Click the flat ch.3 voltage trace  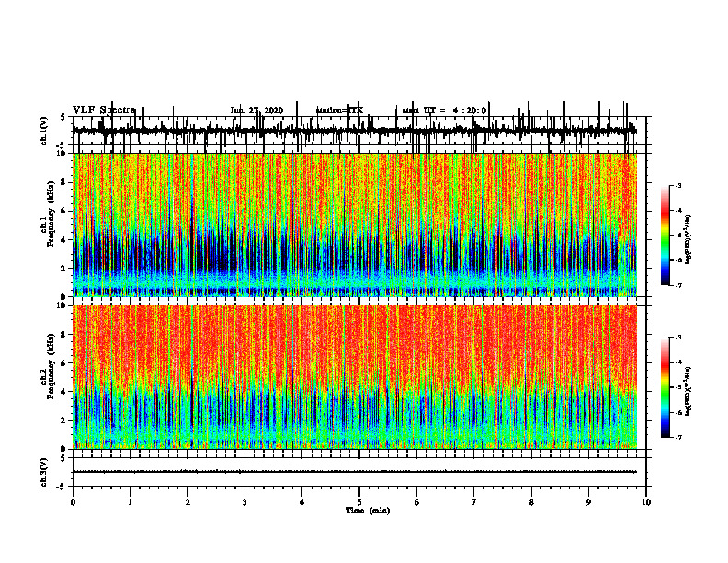354,472
